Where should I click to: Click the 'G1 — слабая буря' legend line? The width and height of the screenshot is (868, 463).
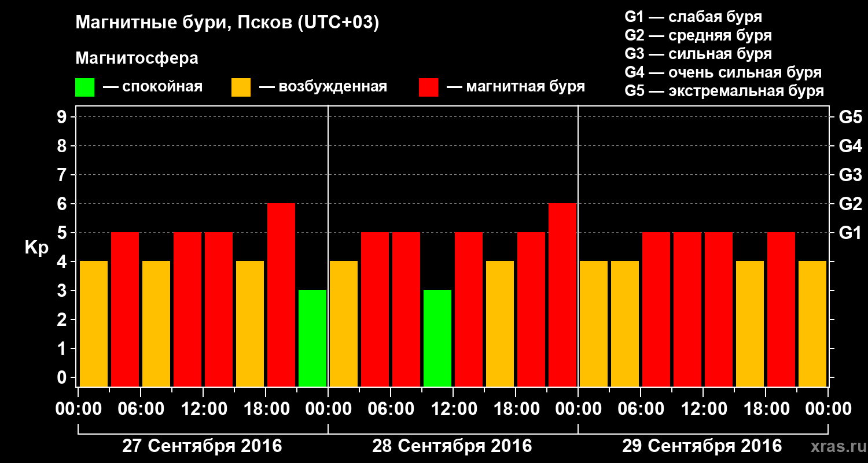coord(693,17)
